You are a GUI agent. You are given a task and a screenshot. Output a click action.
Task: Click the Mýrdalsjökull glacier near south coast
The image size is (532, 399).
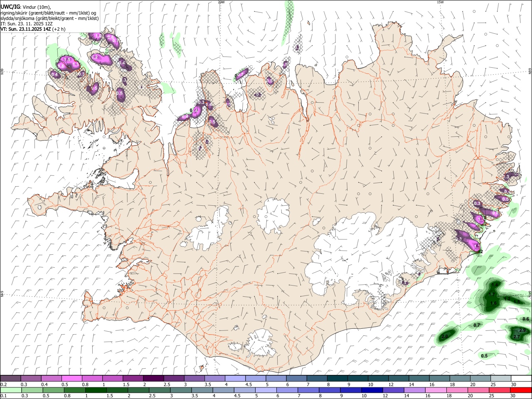261,343
